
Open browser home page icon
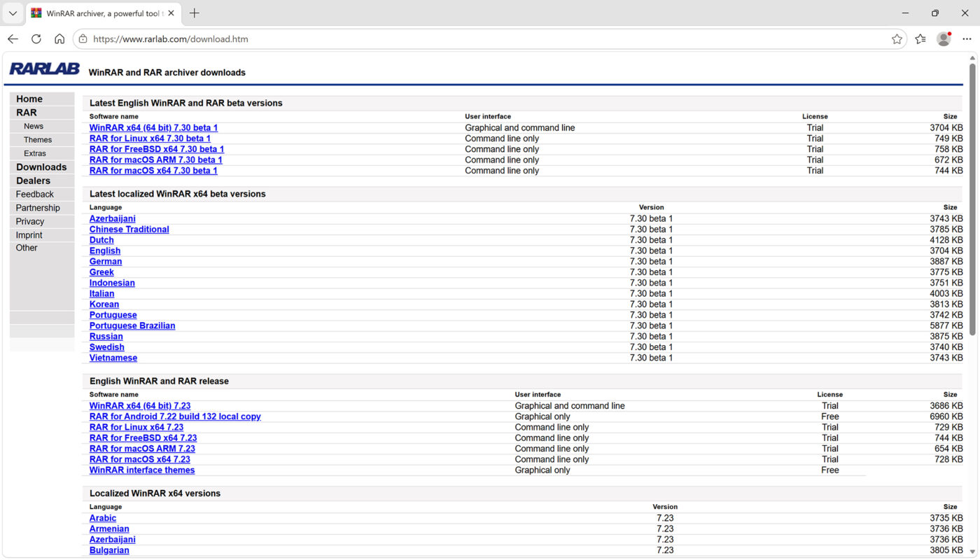coord(59,39)
